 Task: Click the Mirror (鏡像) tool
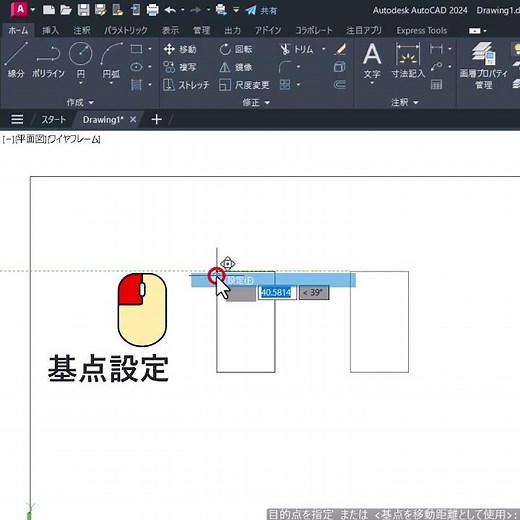coord(236,67)
